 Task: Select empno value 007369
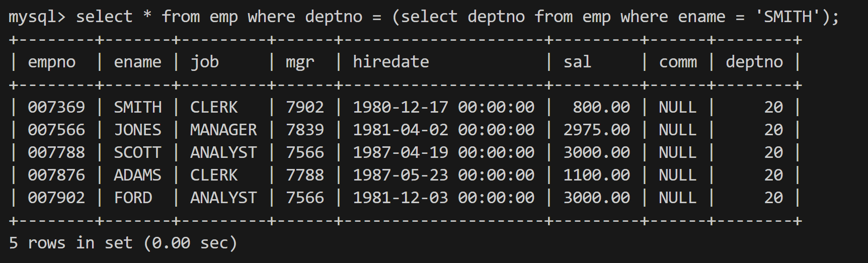(56, 107)
